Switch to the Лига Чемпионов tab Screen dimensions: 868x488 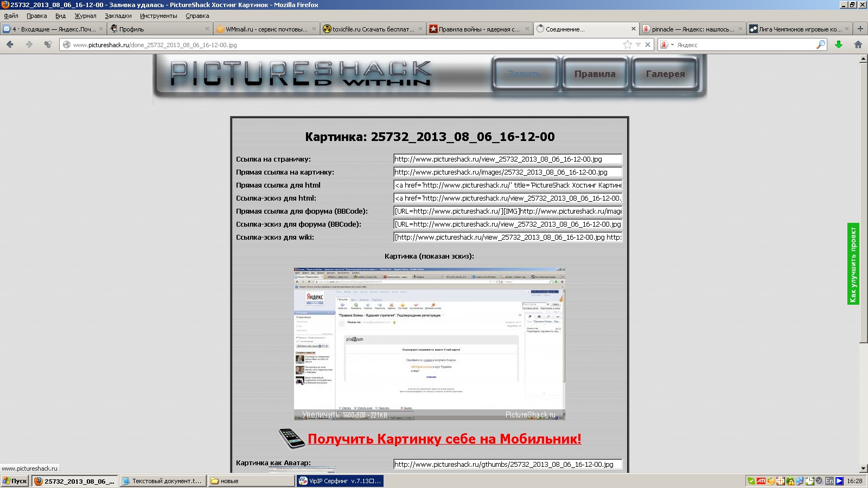[799, 29]
